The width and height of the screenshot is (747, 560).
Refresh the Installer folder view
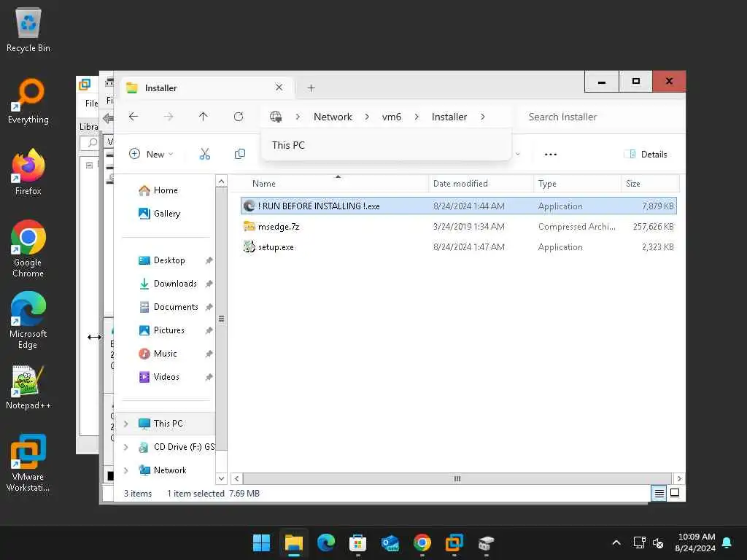239,117
